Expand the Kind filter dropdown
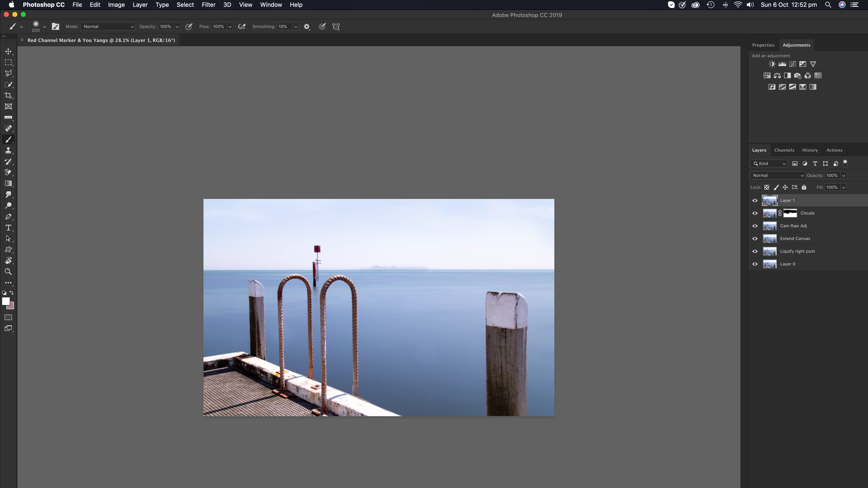 (770, 164)
